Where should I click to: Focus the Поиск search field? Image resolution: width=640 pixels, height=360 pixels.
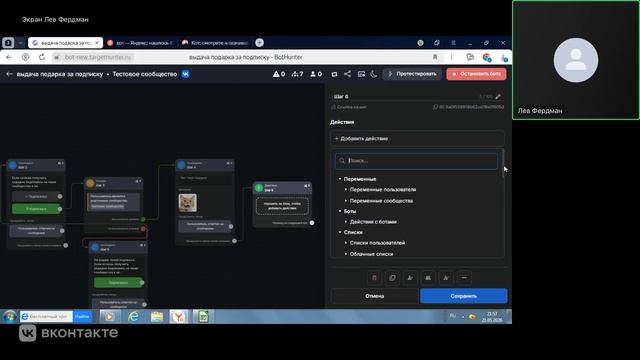click(416, 161)
